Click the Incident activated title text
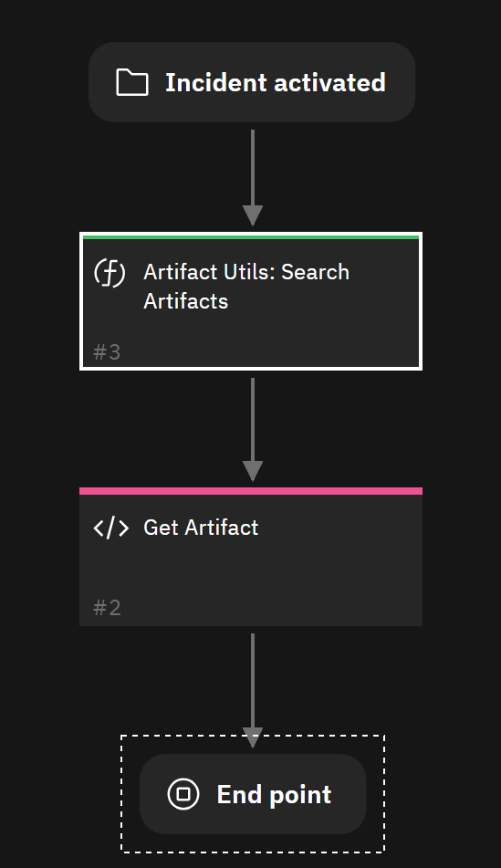 tap(275, 82)
